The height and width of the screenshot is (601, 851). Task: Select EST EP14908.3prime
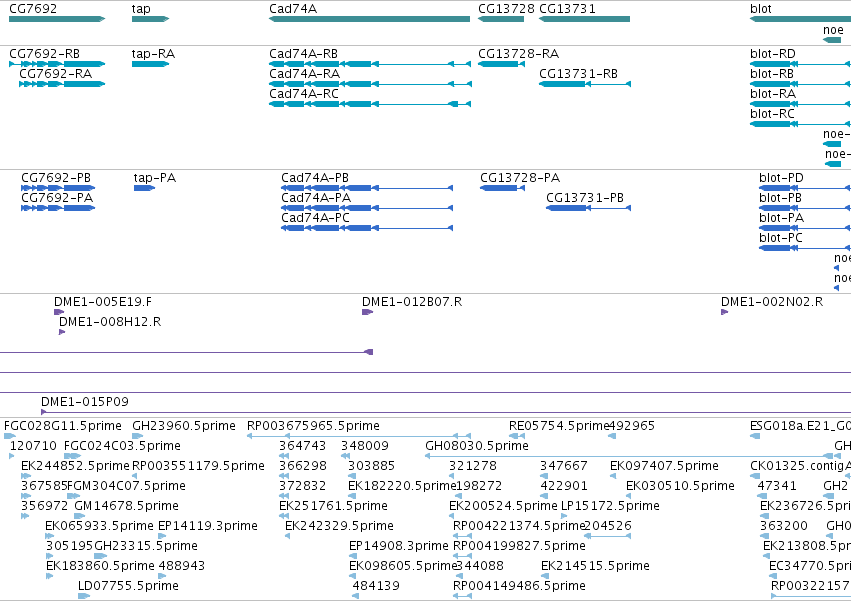[353, 556]
